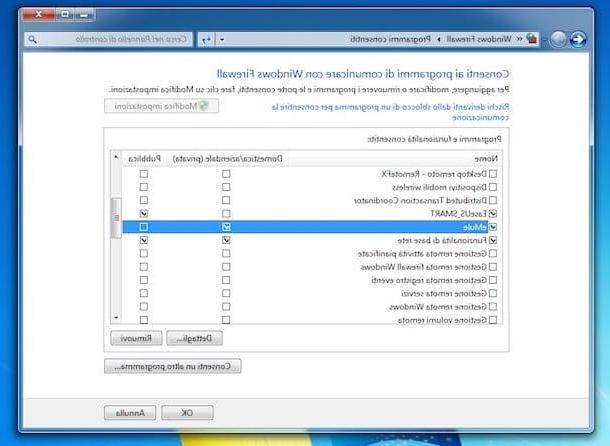Click the Domestica/aziendale (privata) column header

[228, 158]
